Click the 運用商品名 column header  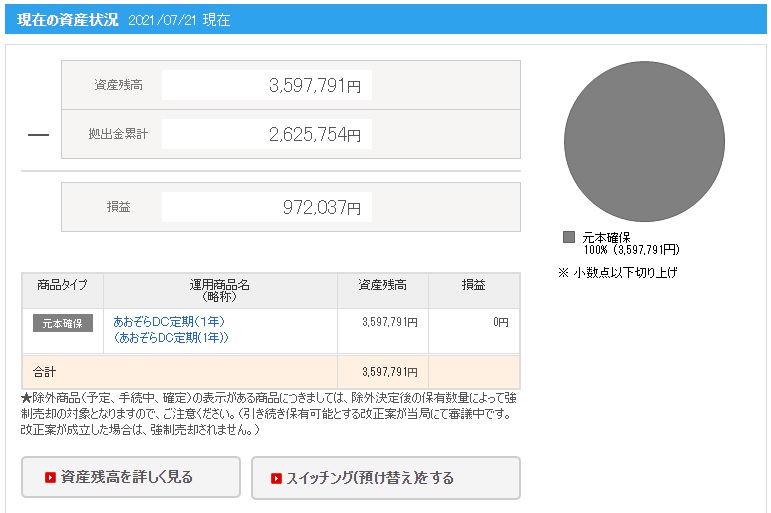point(220,290)
